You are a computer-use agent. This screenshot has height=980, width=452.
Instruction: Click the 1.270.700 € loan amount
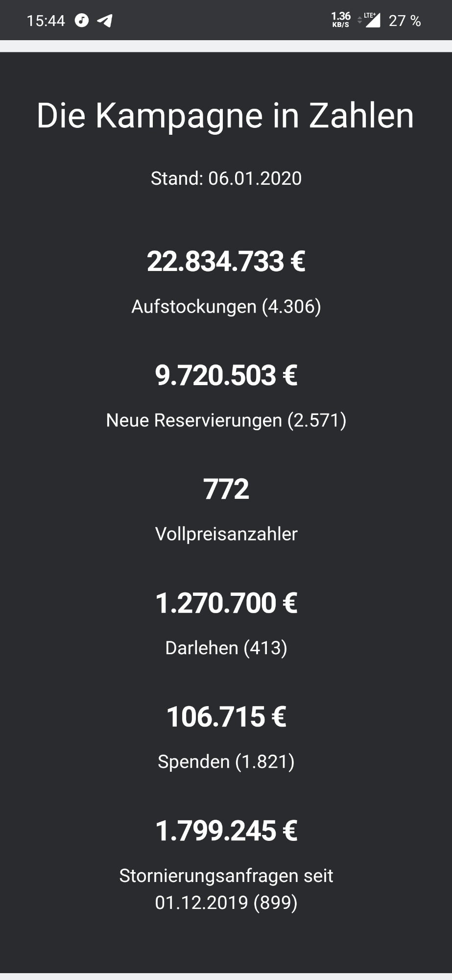226,603
